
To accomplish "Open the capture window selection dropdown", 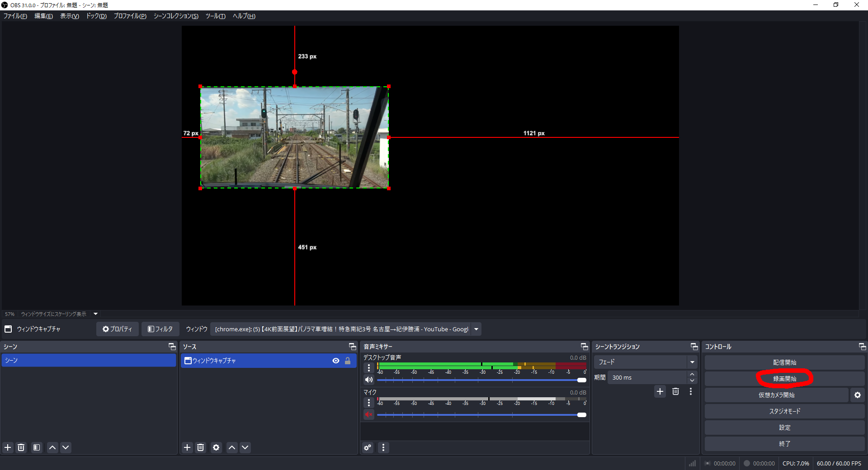I will tap(476, 329).
